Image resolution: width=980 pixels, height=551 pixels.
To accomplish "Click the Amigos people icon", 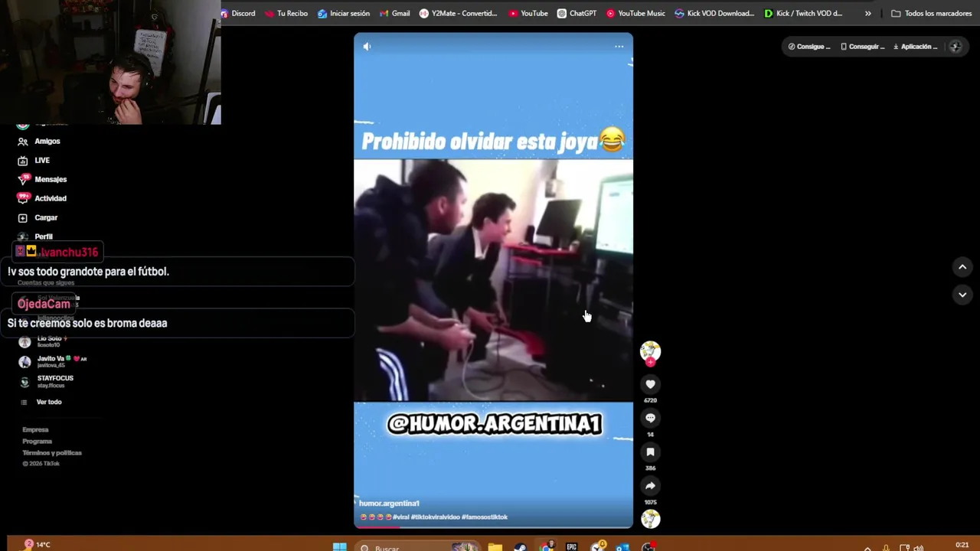I will pos(23,141).
